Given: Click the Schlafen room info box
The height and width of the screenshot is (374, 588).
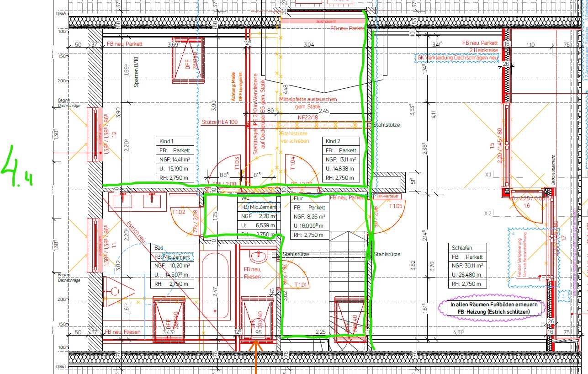Looking at the screenshot, I should tap(468, 265).
